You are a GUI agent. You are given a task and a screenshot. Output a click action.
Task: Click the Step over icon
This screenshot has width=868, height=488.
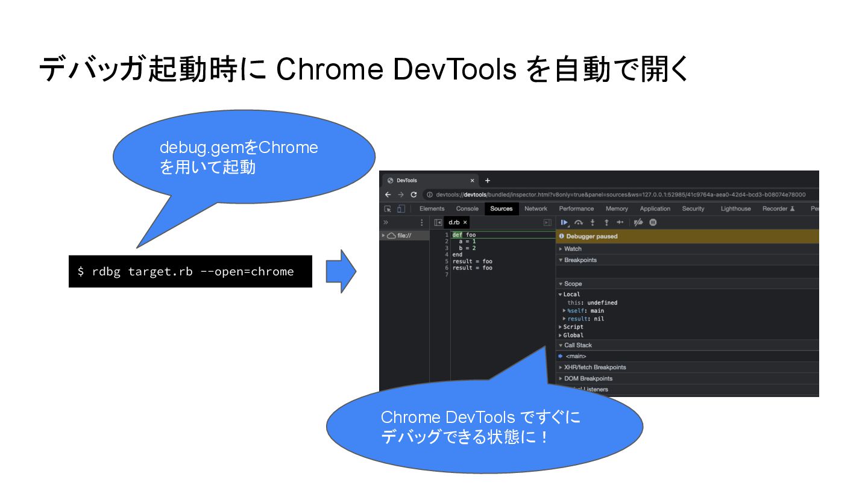coord(579,222)
